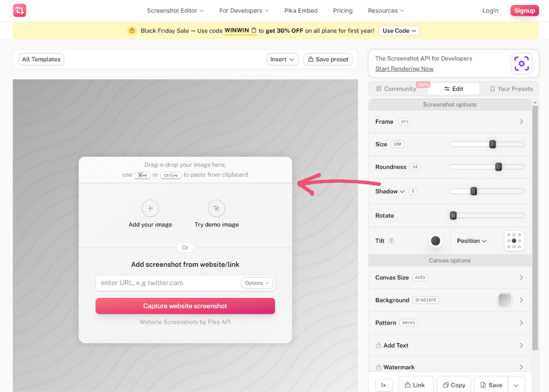Image resolution: width=549 pixels, height=392 pixels.
Task: Click Save preset button
Action: pos(328,59)
